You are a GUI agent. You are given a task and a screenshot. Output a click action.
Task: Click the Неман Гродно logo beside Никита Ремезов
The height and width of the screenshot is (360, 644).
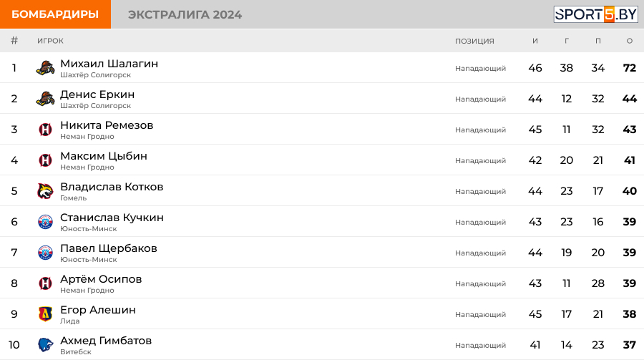click(45, 130)
